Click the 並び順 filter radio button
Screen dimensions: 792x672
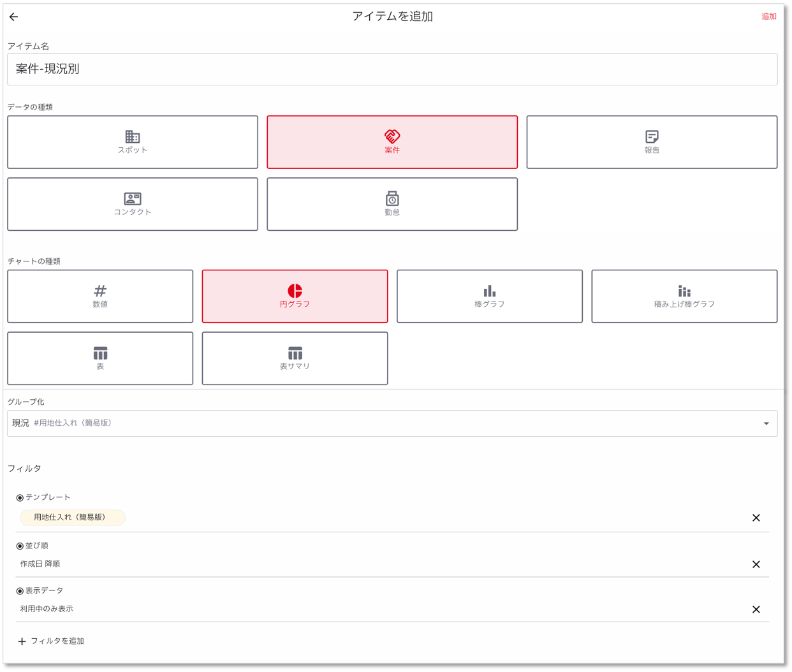click(20, 546)
